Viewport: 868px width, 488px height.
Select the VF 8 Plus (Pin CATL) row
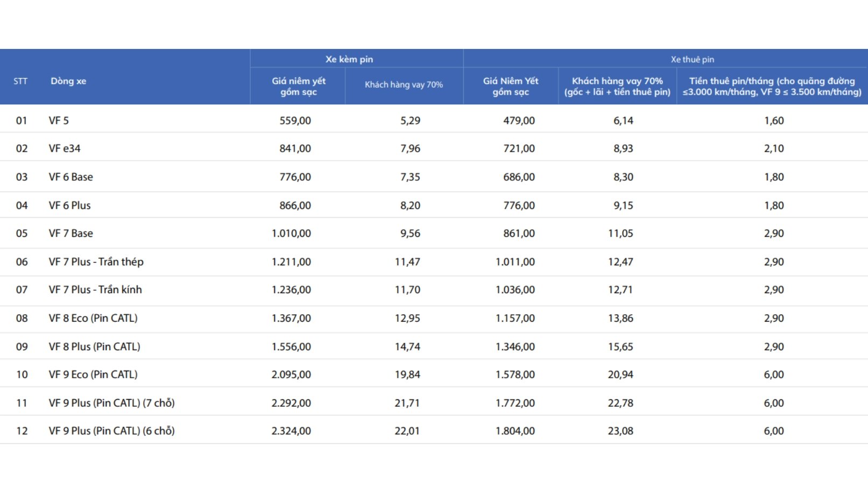(94, 347)
